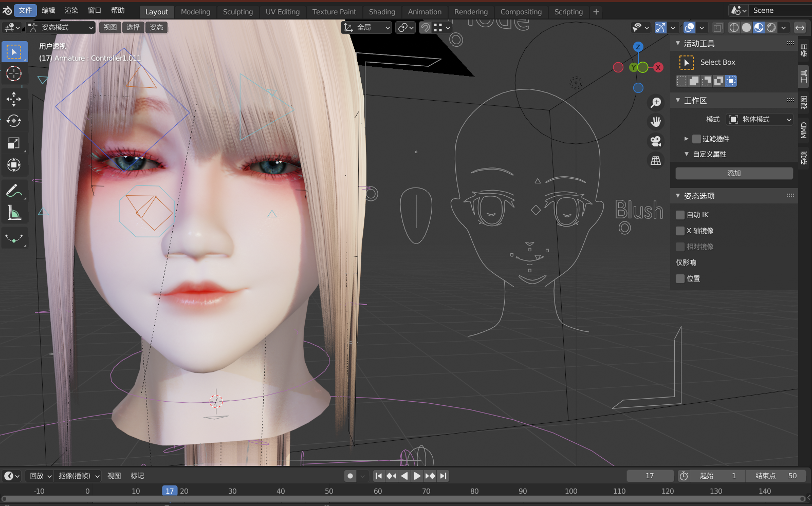The width and height of the screenshot is (812, 506).
Task: Click the current frame field showing 17
Action: click(x=650, y=476)
